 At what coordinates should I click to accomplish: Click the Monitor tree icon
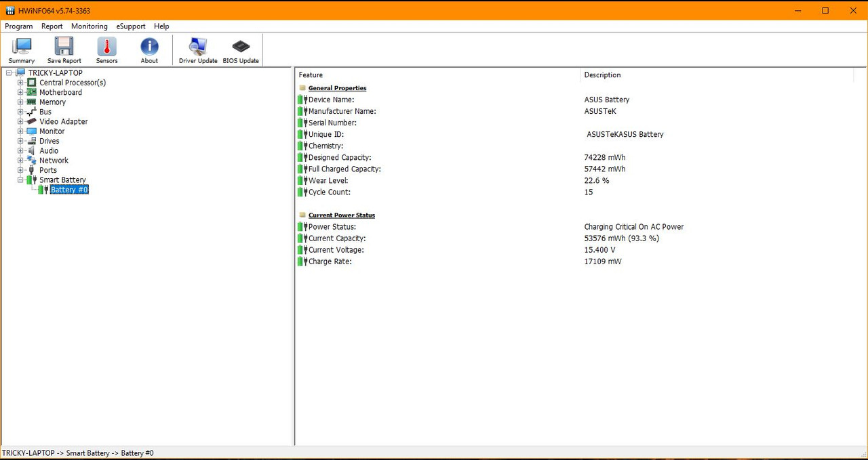click(x=32, y=131)
